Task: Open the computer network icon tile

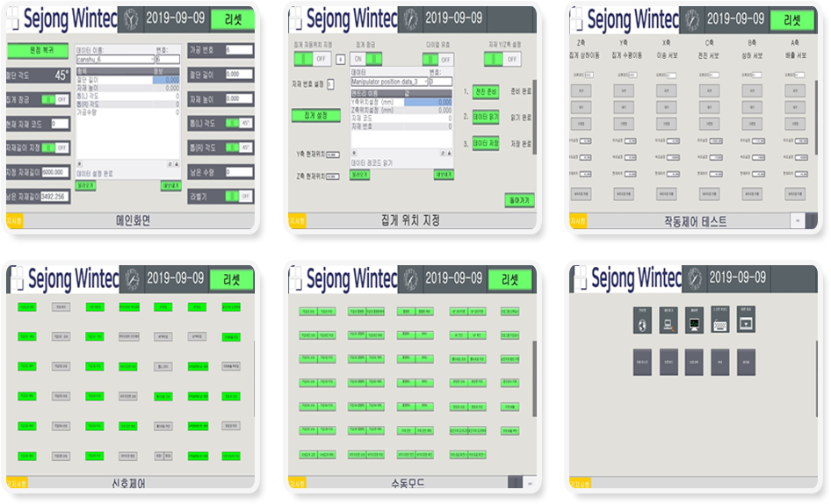Action: 668,324
